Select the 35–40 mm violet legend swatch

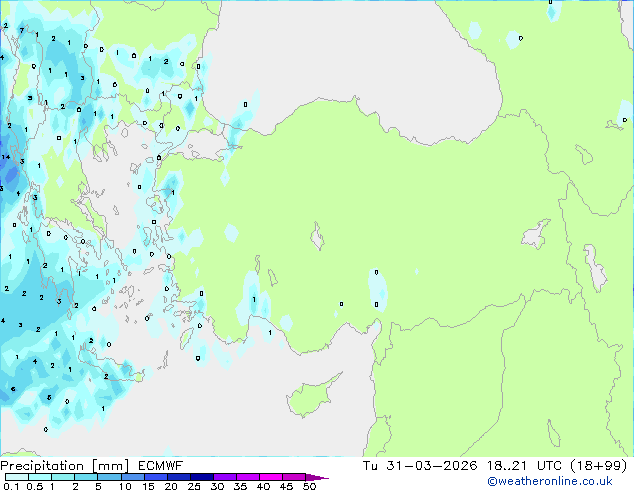click(247, 477)
